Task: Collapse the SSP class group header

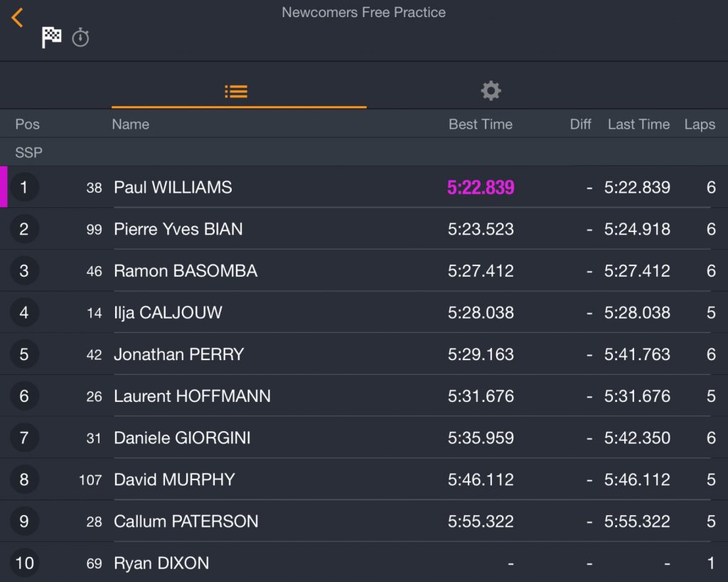Action: pyautogui.click(x=364, y=152)
